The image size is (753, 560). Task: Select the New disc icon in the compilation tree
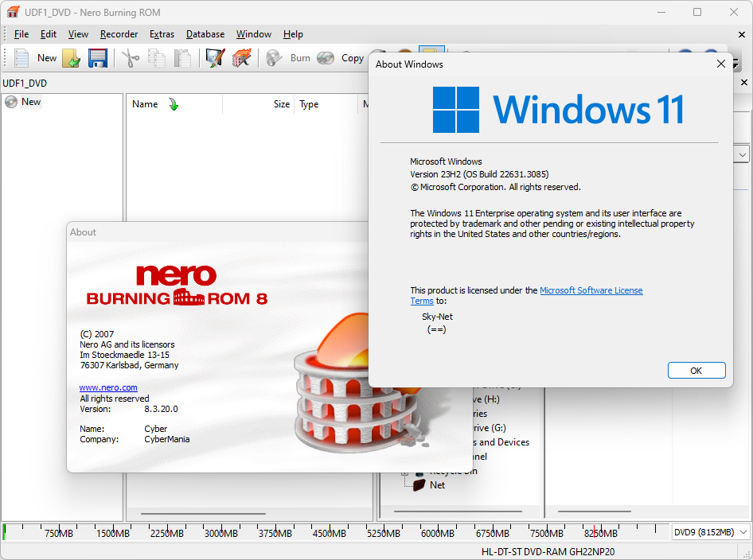11,102
